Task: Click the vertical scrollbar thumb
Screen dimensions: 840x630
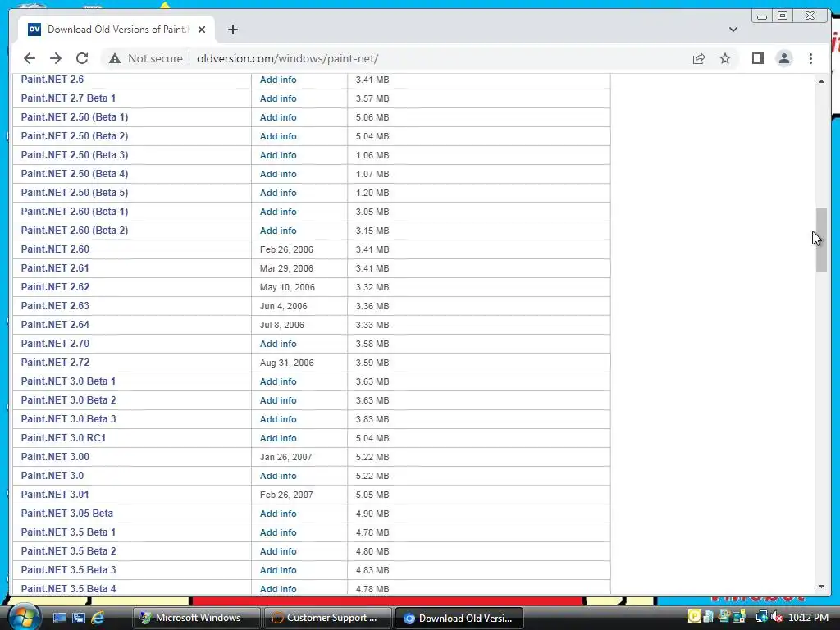Action: pyautogui.click(x=821, y=240)
